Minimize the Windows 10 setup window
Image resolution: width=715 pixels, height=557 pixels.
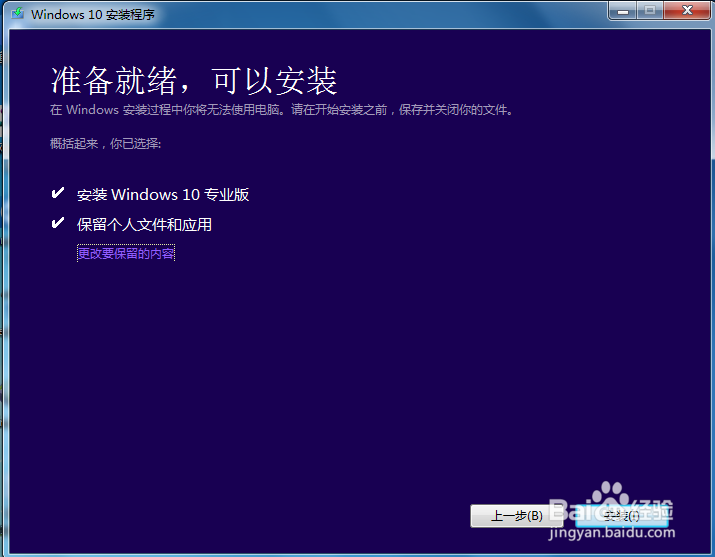(623, 10)
